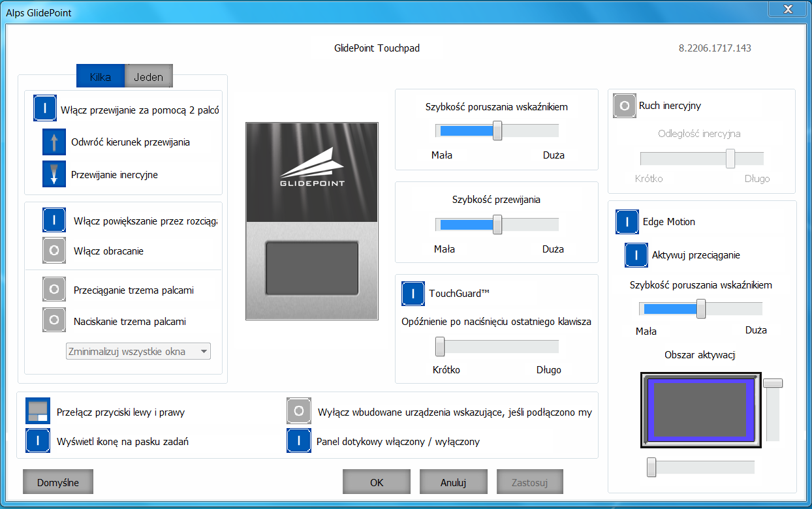
Task: Confirm settings with the OK button
Action: pos(377,482)
